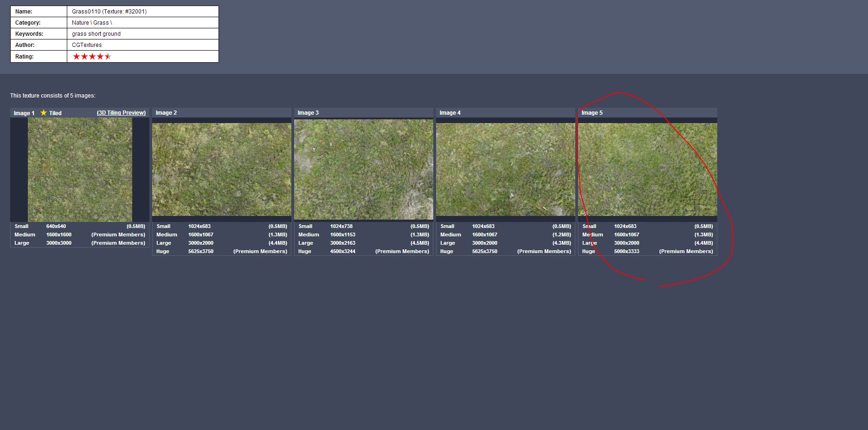Click the red rating stars
The image size is (868, 430).
pos(92,57)
